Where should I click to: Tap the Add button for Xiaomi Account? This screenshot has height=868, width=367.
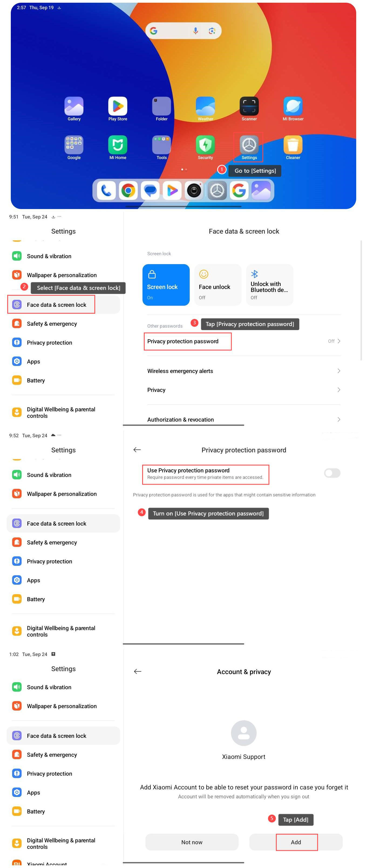coord(295,842)
